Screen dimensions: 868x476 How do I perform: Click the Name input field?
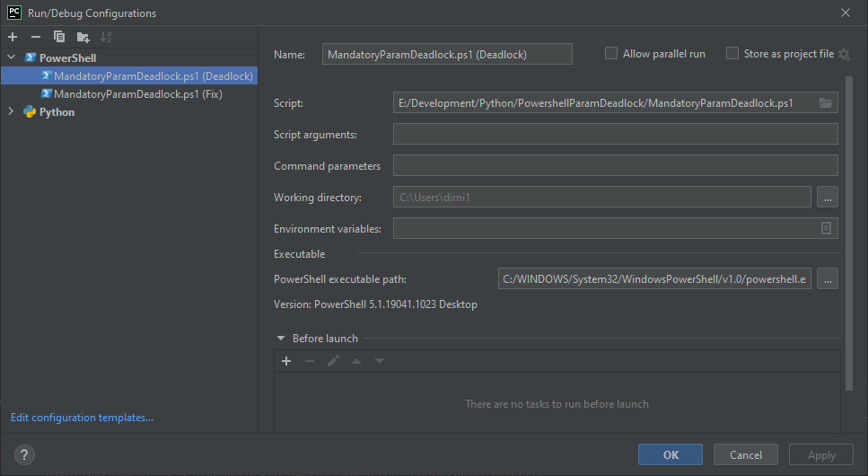point(447,54)
